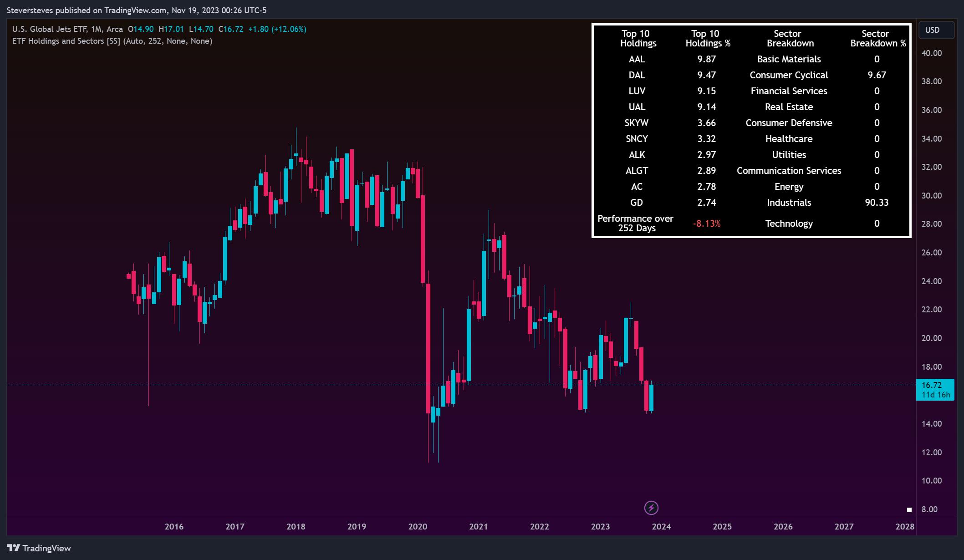The image size is (964, 560).
Task: Click the AAL holding cell
Action: point(637,59)
